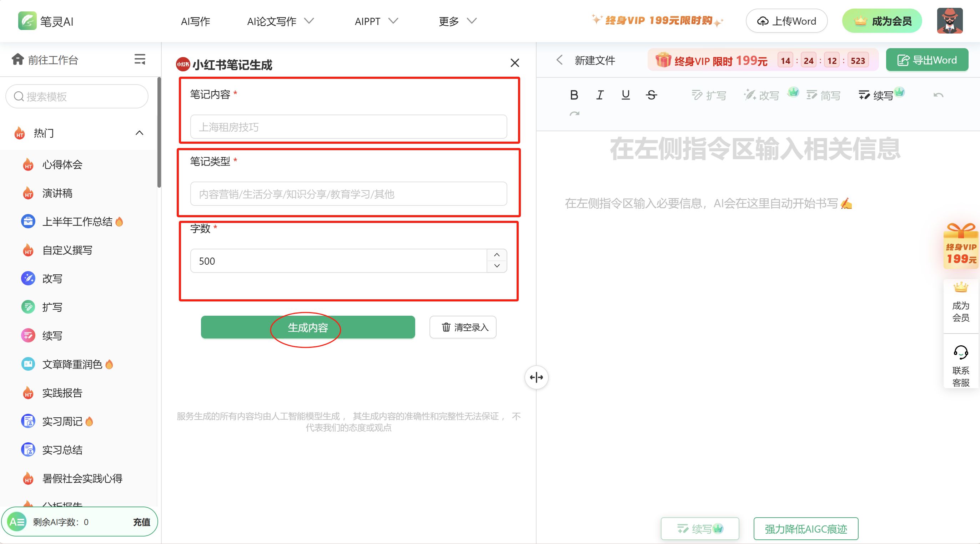Apply strikethrough formatting icon
Image resolution: width=980 pixels, height=544 pixels.
[x=651, y=95]
